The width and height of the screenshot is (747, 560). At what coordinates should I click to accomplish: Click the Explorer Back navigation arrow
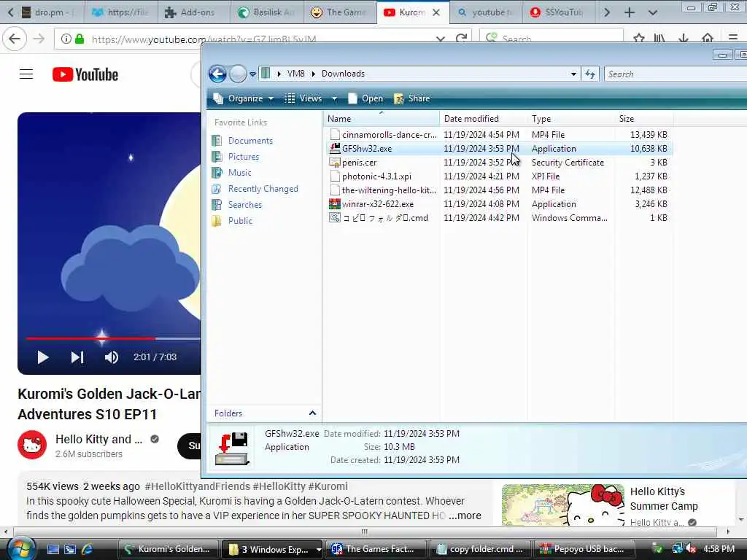coord(217,74)
